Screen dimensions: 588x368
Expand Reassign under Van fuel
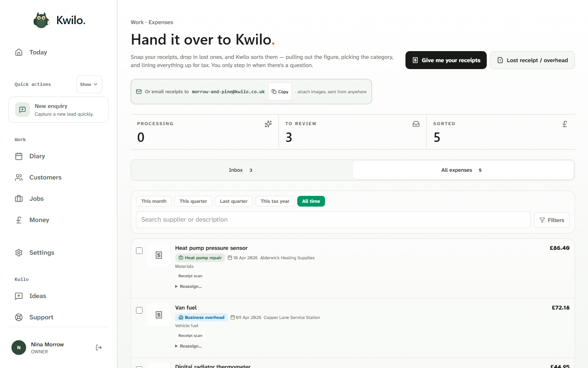[189, 346]
